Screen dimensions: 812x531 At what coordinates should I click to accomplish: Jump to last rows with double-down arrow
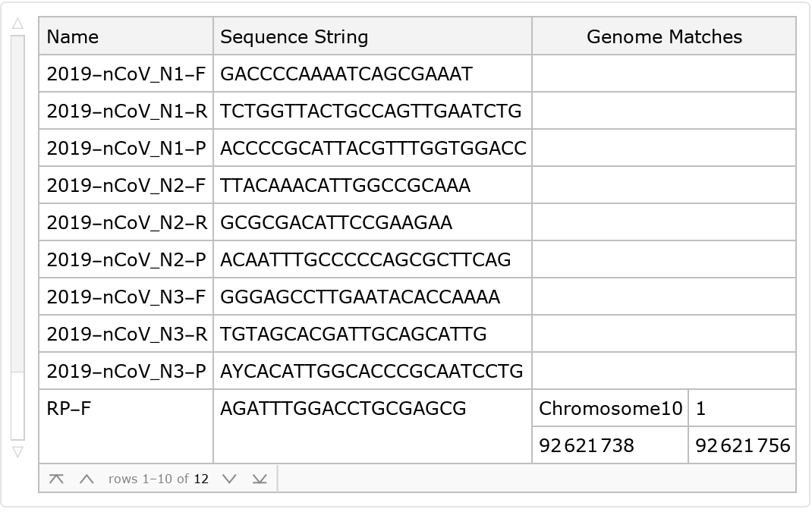click(x=260, y=479)
